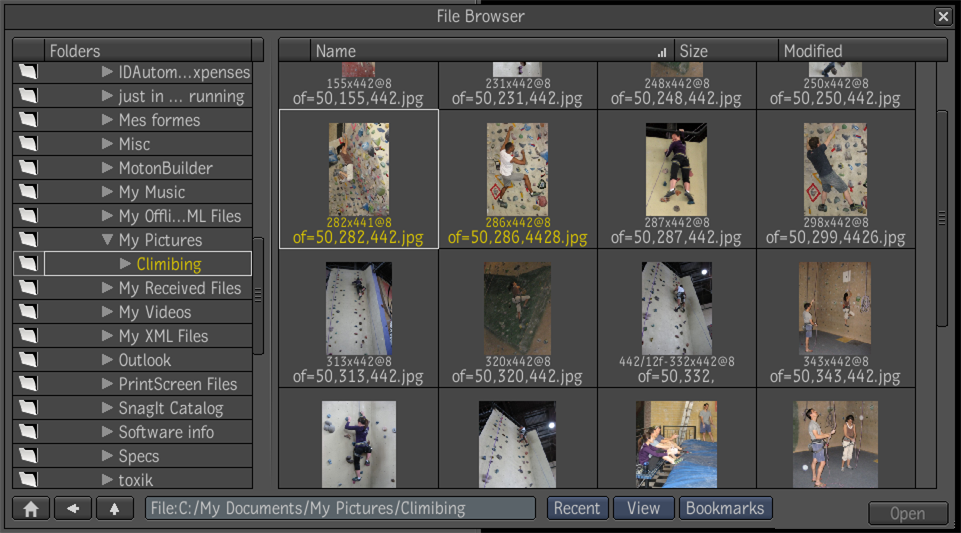Click file name of=50,231,442.jpg
961x533 pixels.
click(x=517, y=98)
